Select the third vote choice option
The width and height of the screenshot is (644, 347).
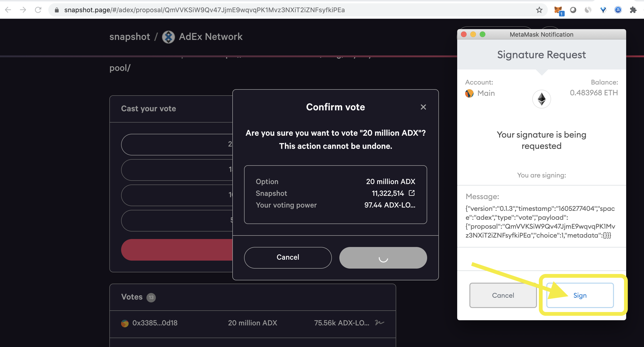tap(177, 195)
